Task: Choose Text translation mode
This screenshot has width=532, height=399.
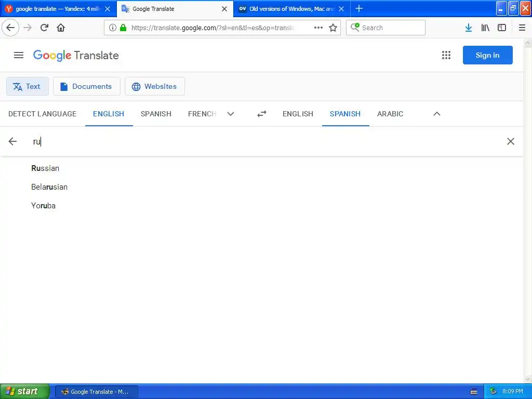Action: [28, 86]
